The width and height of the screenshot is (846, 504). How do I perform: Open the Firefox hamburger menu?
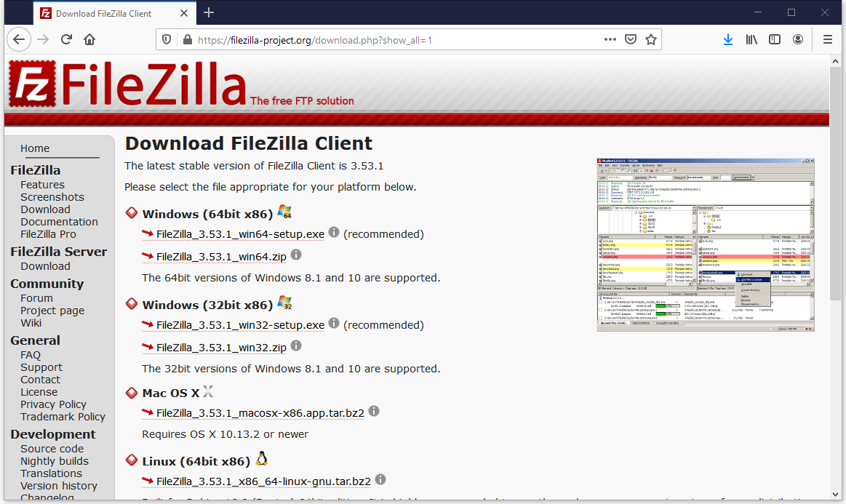point(827,39)
